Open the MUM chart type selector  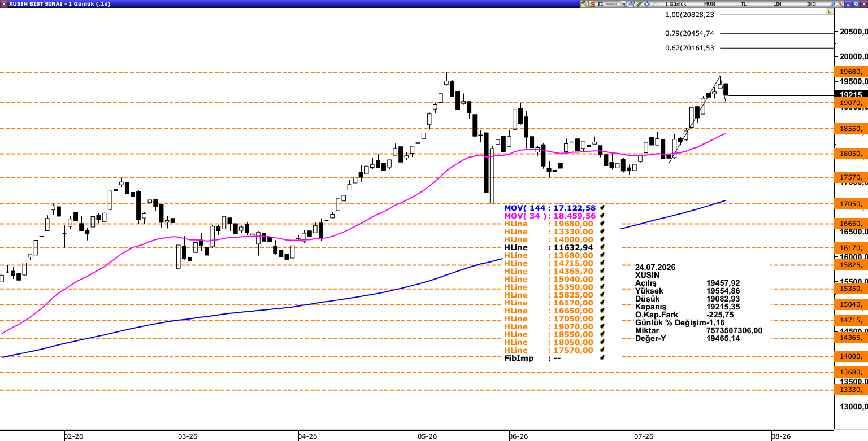(710, 4)
